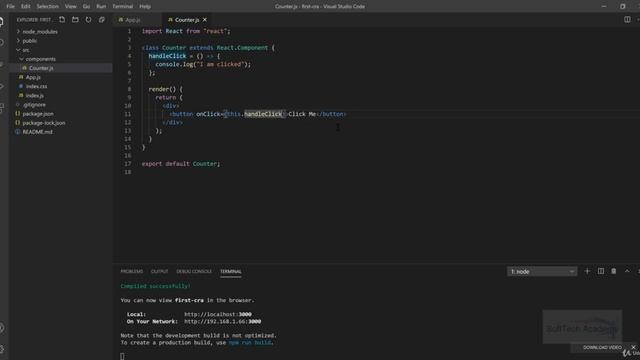Open the View menu
Image resolution: width=640 pixels, height=360 pixels.
tap(71, 7)
